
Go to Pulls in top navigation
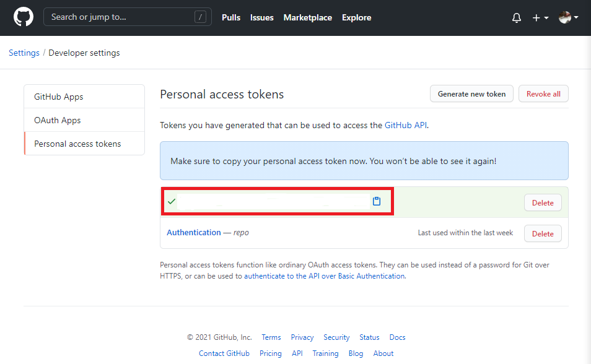231,18
